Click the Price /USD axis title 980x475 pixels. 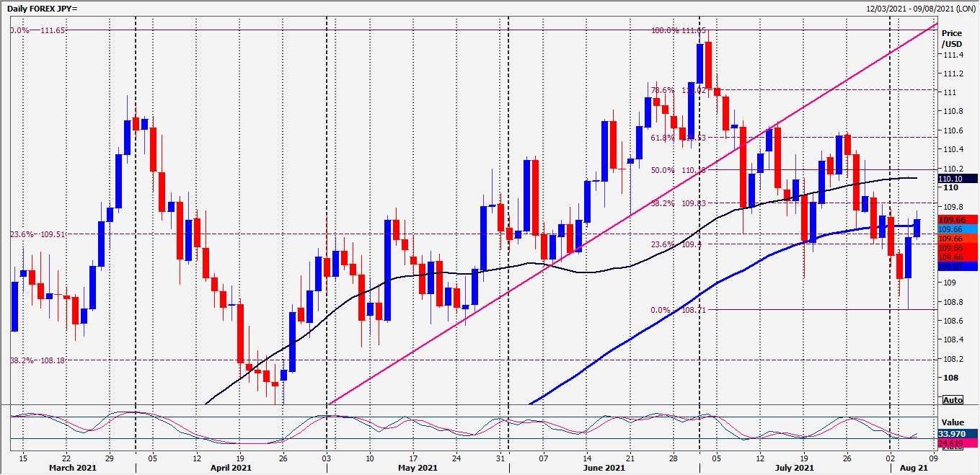coord(953,37)
